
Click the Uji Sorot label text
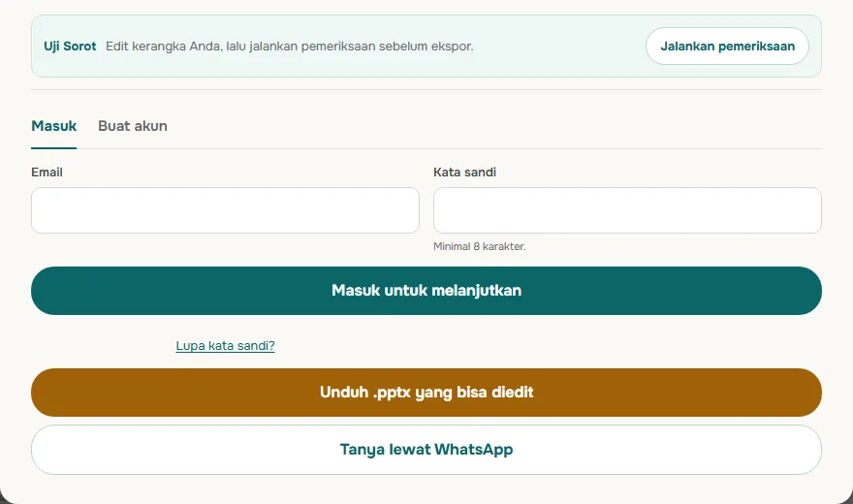(x=70, y=47)
